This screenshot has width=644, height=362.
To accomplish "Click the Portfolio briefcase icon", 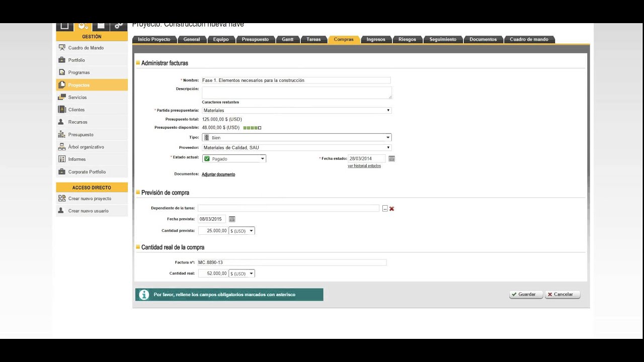I will click(62, 60).
